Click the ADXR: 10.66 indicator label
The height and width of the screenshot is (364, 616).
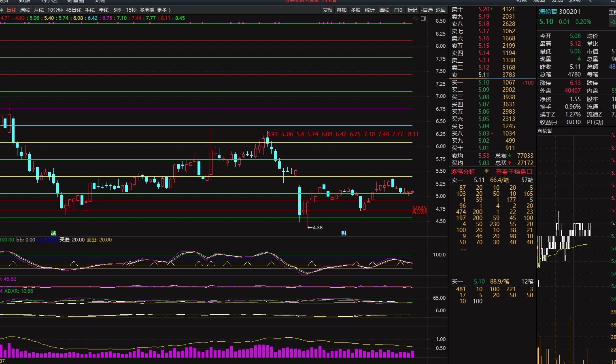click(x=19, y=291)
